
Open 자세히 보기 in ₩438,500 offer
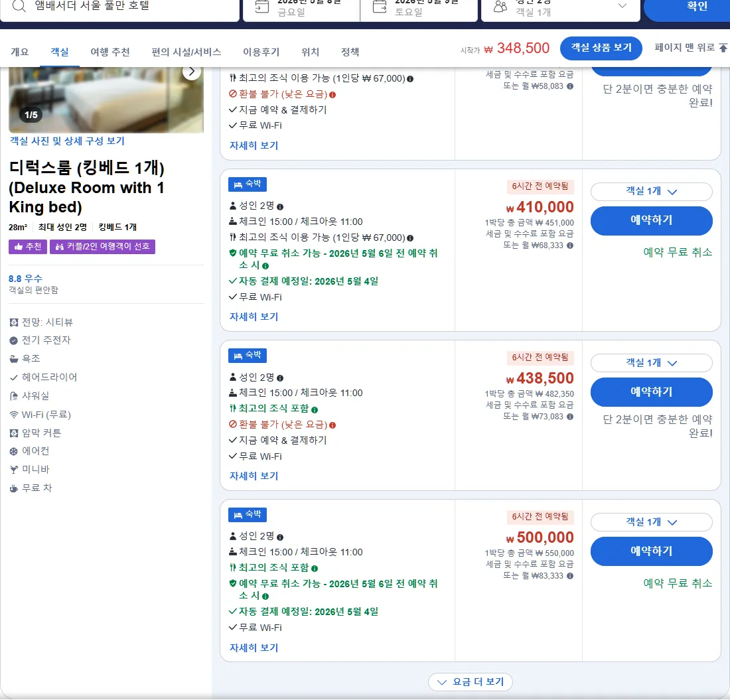[254, 476]
